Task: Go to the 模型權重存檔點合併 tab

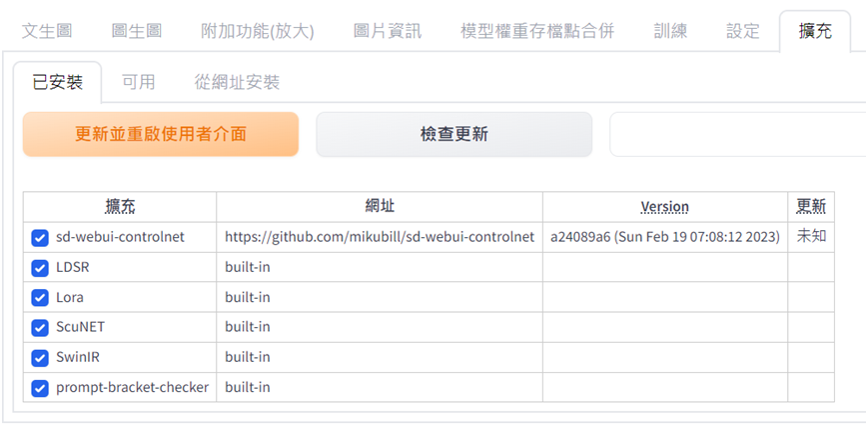Action: 537,31
